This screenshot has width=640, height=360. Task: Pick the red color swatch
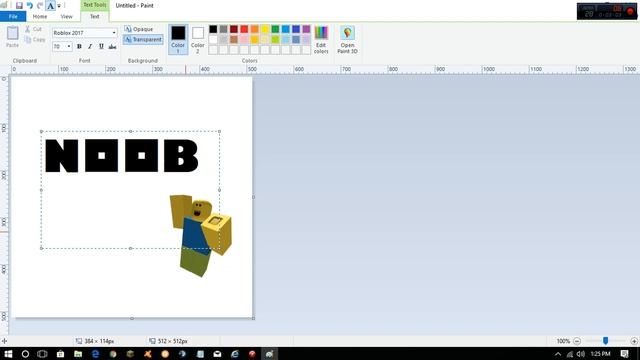[x=244, y=29]
